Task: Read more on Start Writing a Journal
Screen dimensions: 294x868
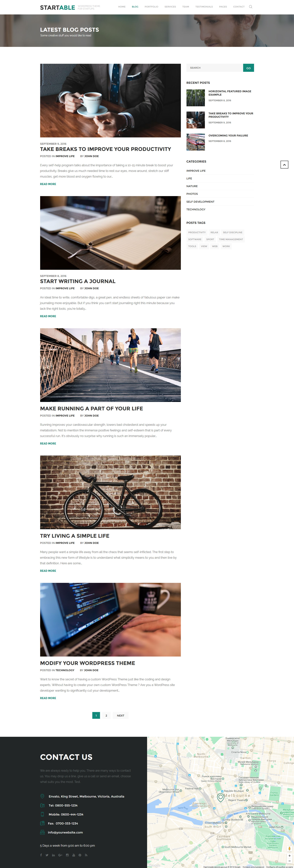Action: click(48, 316)
